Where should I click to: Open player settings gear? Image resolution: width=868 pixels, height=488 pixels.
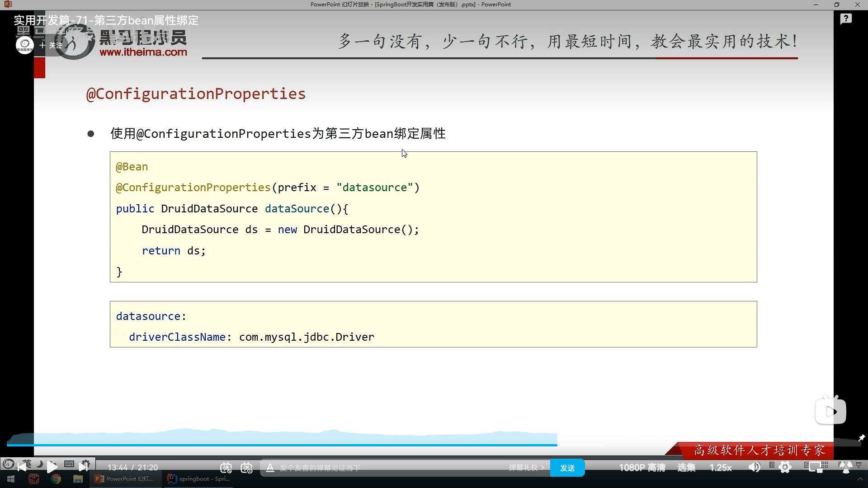coord(785,467)
